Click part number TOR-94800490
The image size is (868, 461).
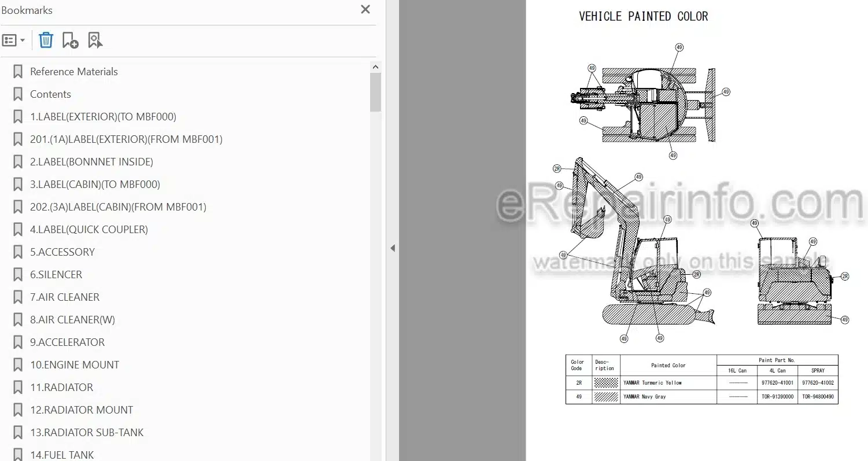[818, 397]
